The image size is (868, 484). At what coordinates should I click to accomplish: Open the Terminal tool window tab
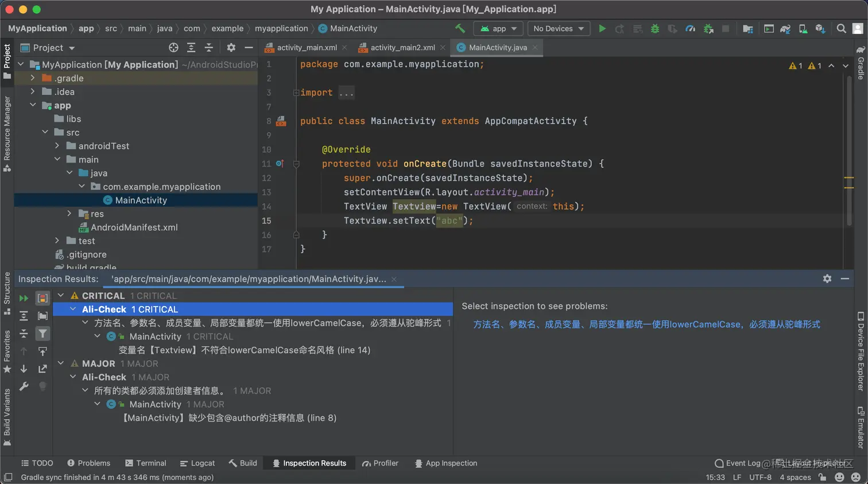click(x=146, y=463)
